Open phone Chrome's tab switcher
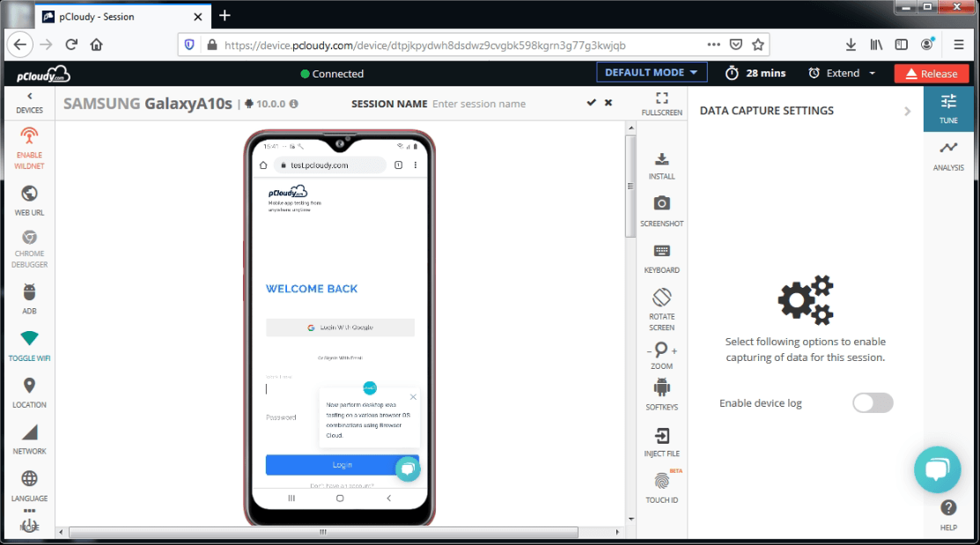 [398, 165]
